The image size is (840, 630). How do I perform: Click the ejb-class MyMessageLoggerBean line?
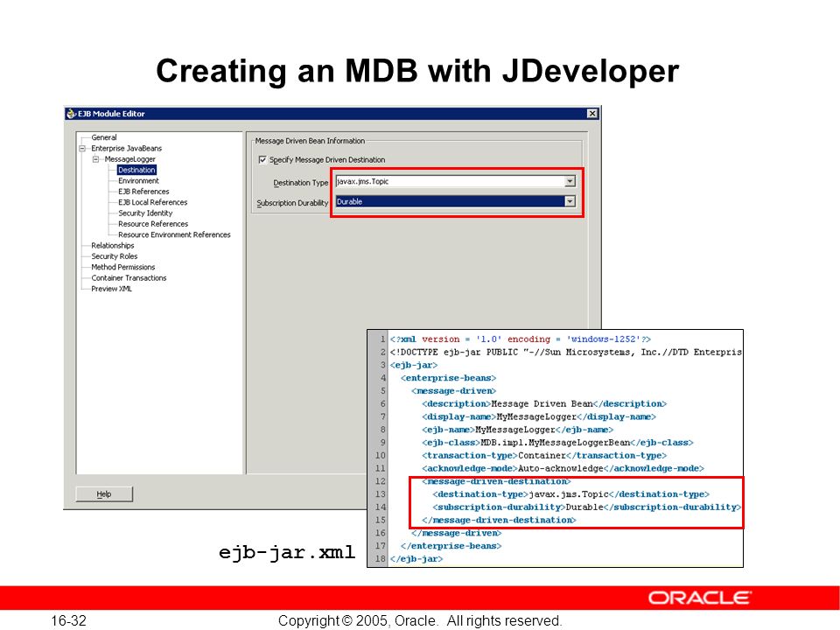pyautogui.click(x=557, y=443)
